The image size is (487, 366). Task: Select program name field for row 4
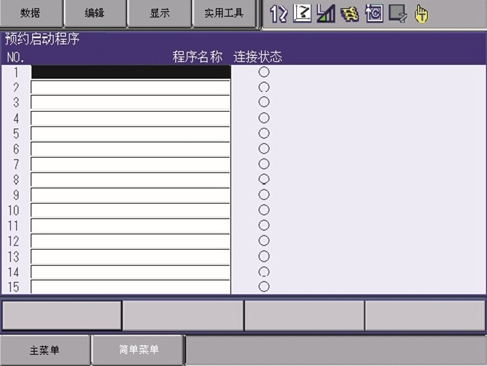click(131, 118)
